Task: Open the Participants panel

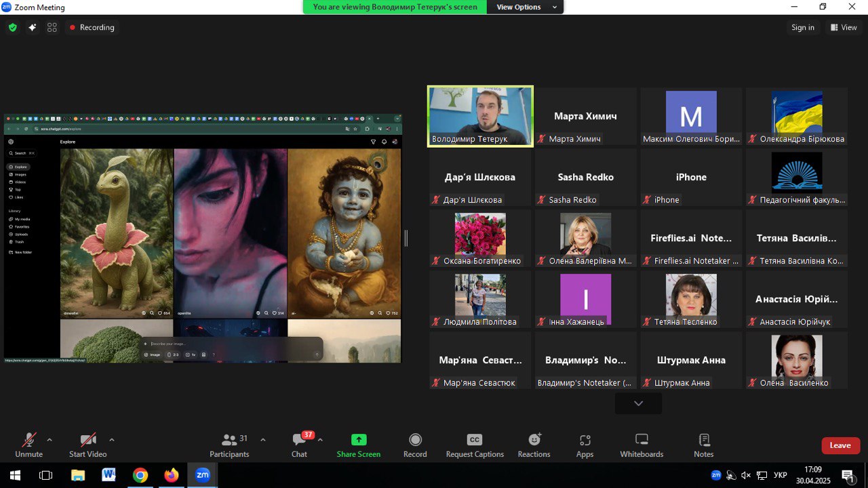Action: point(229,445)
